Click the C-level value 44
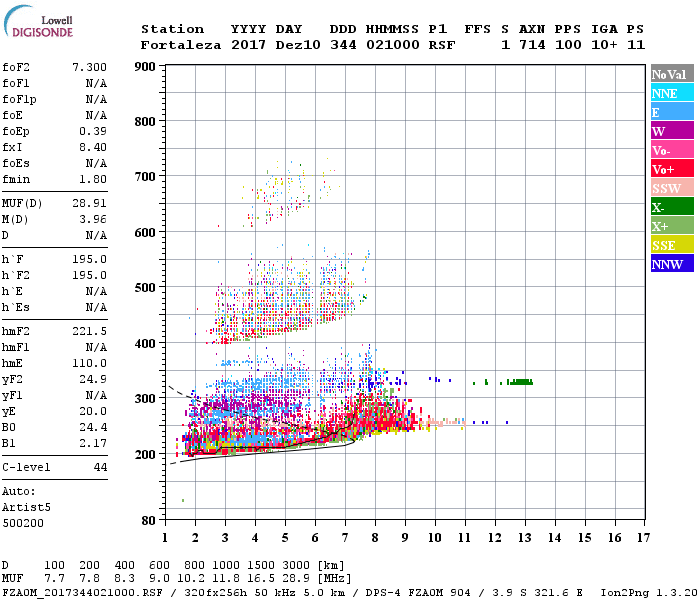The width and height of the screenshot is (700, 600). (100, 467)
